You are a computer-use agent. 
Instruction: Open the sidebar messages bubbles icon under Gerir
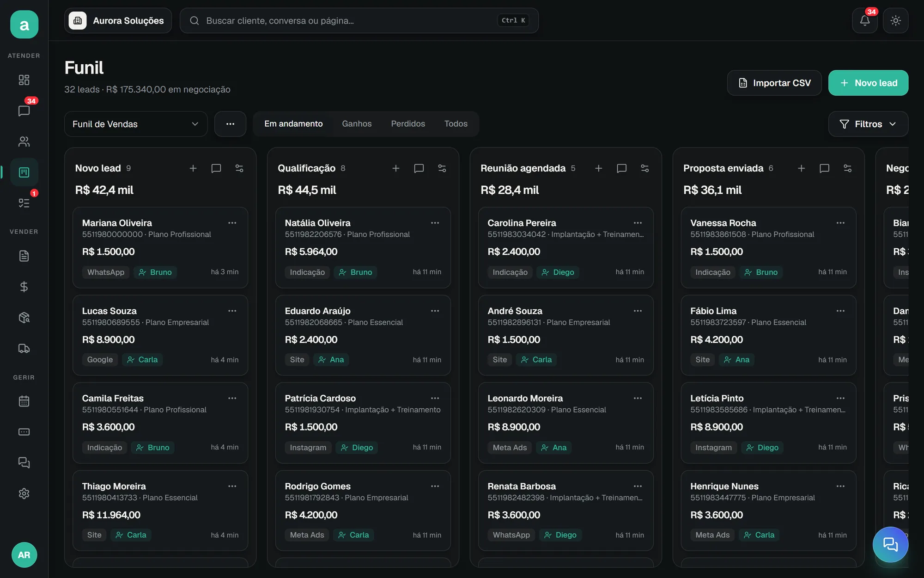(24, 462)
